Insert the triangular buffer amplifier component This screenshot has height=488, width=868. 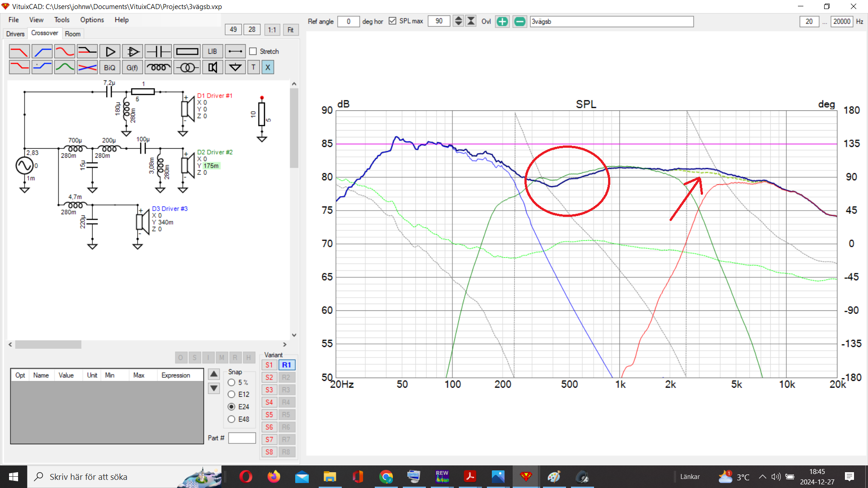click(110, 52)
